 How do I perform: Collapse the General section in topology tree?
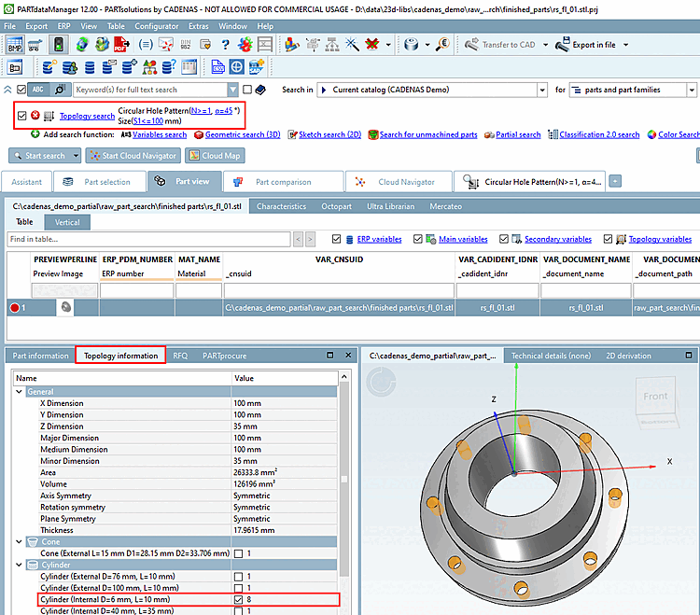coord(19,392)
